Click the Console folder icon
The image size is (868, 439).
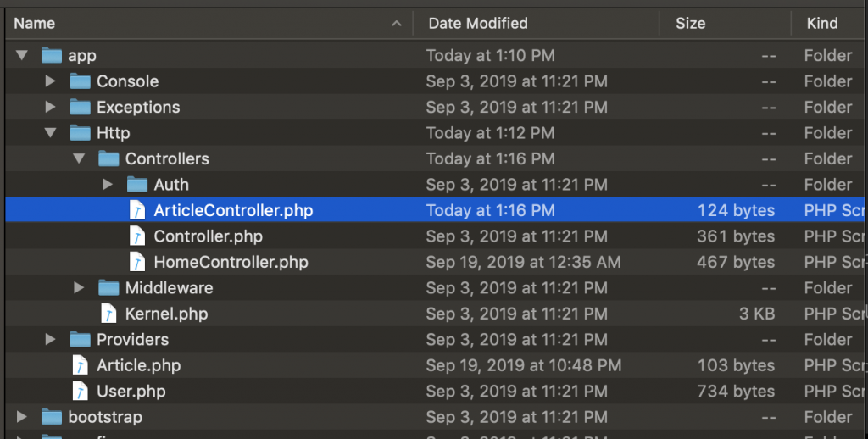81,81
